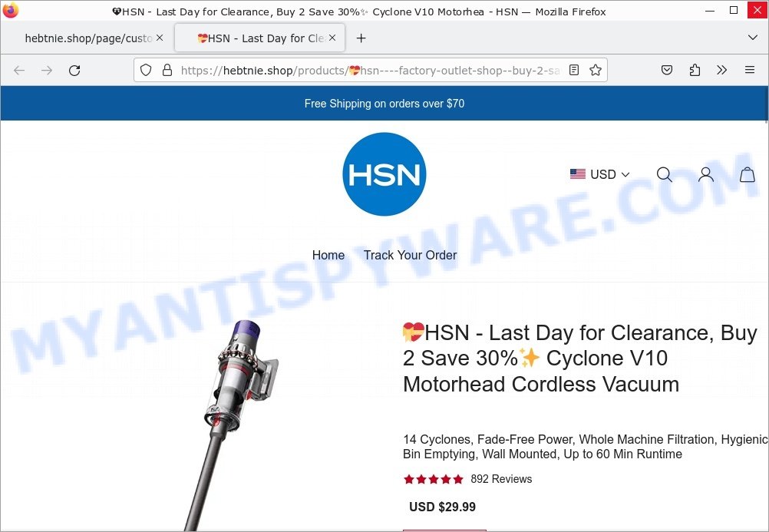
Task: Toggle reader view in address bar
Action: 574,70
